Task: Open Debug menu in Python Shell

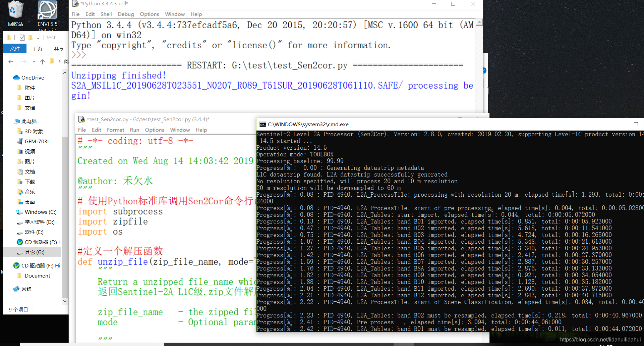Action: coord(126,14)
